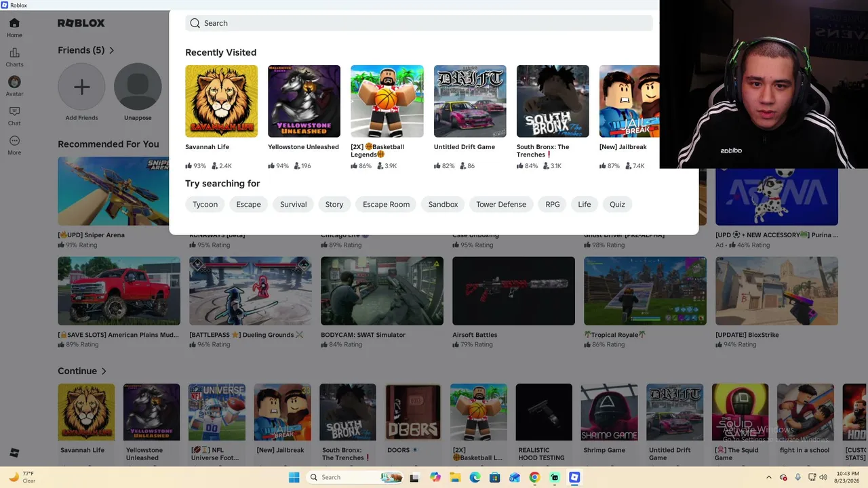Open Charts from the left sidebar
This screenshot has width=868, height=488.
(x=14, y=53)
